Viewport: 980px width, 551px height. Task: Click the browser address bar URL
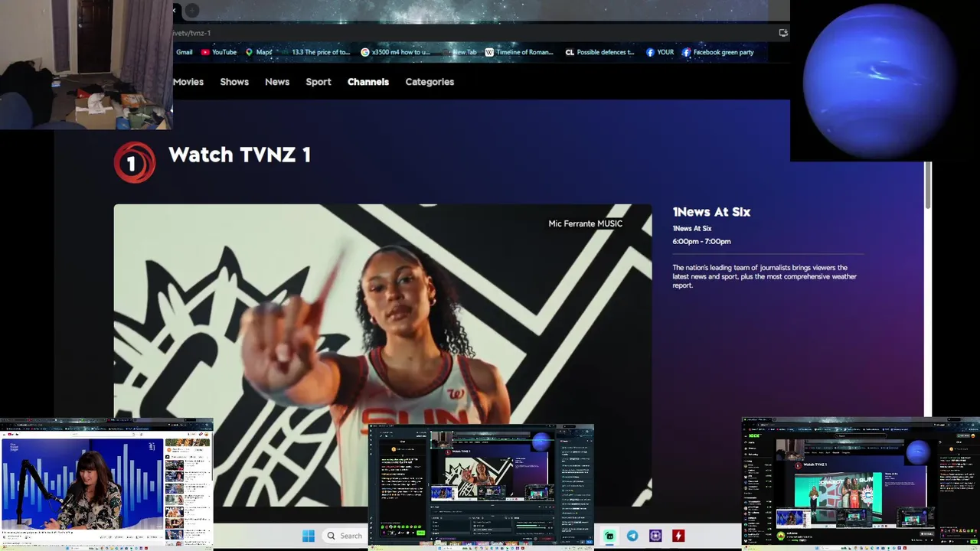[x=192, y=33]
